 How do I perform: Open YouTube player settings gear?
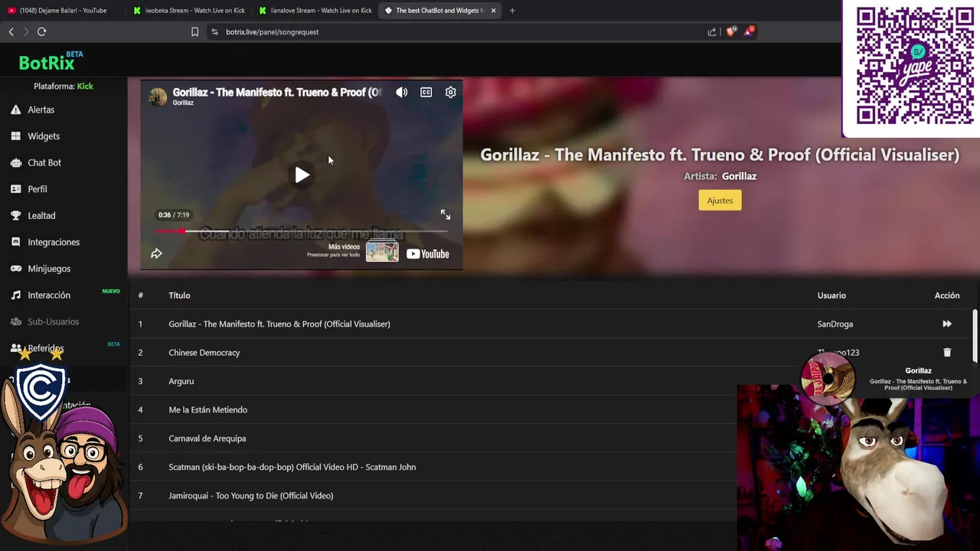point(450,92)
